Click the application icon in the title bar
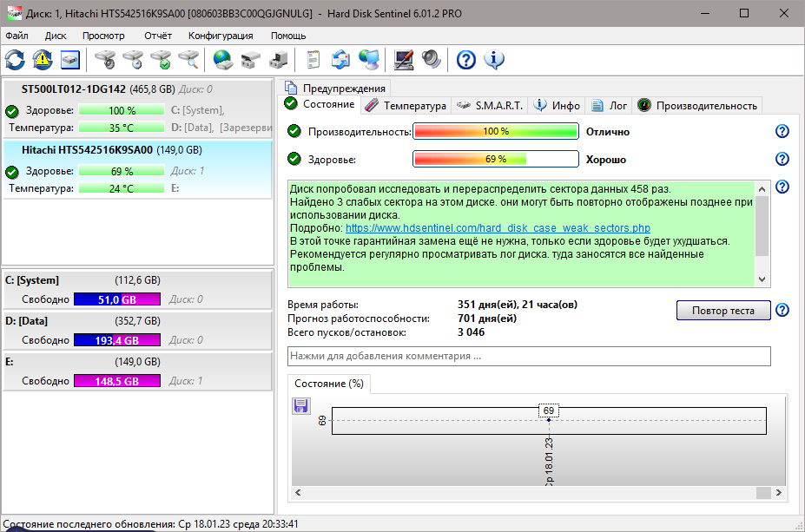805x532 pixels. (15, 13)
